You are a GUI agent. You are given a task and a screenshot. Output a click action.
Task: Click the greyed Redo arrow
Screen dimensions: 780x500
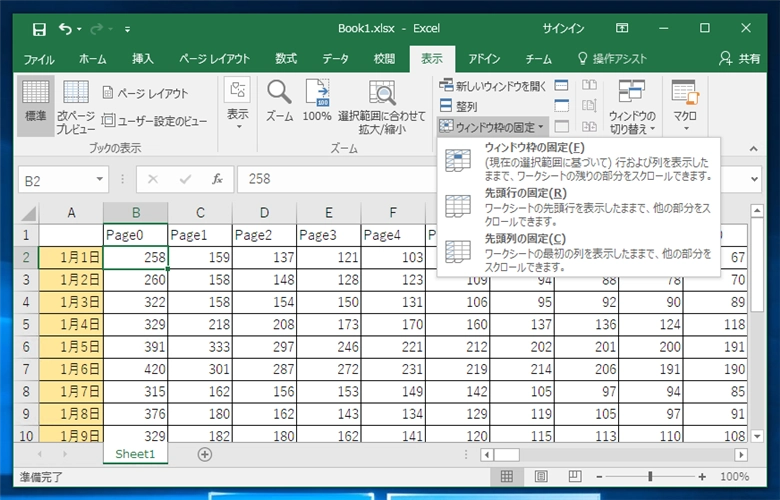pos(97,29)
